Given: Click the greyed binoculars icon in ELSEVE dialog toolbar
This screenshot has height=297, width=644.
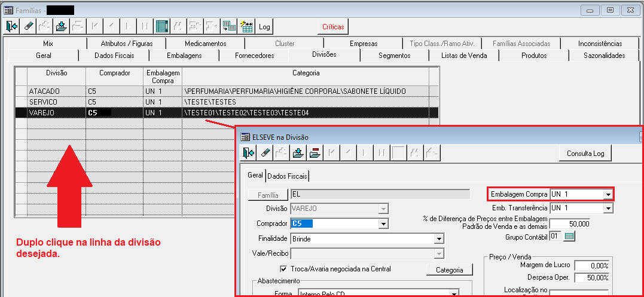Looking at the screenshot, I should coord(415,153).
